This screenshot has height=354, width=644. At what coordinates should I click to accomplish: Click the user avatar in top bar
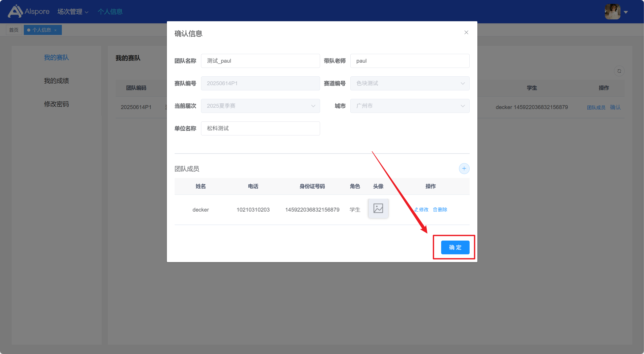coord(612,12)
